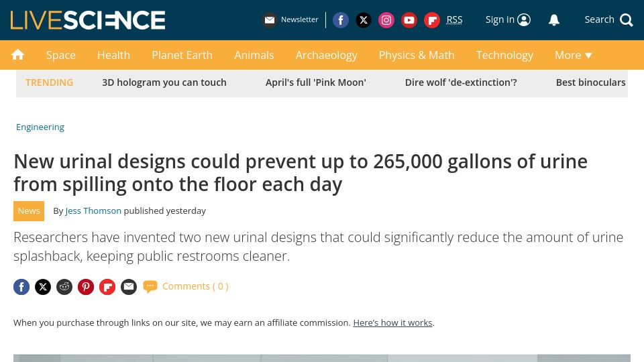Share article via email icon

click(x=129, y=286)
